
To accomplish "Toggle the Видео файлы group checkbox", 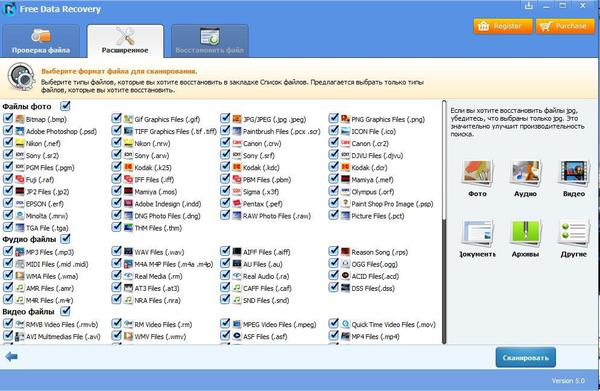I will pyautogui.click(x=65, y=311).
